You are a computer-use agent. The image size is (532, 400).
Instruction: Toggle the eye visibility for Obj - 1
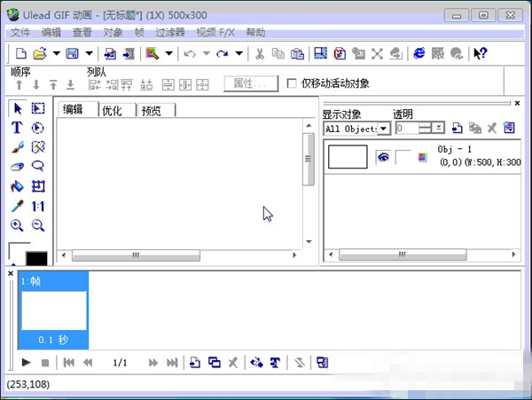[383, 157]
